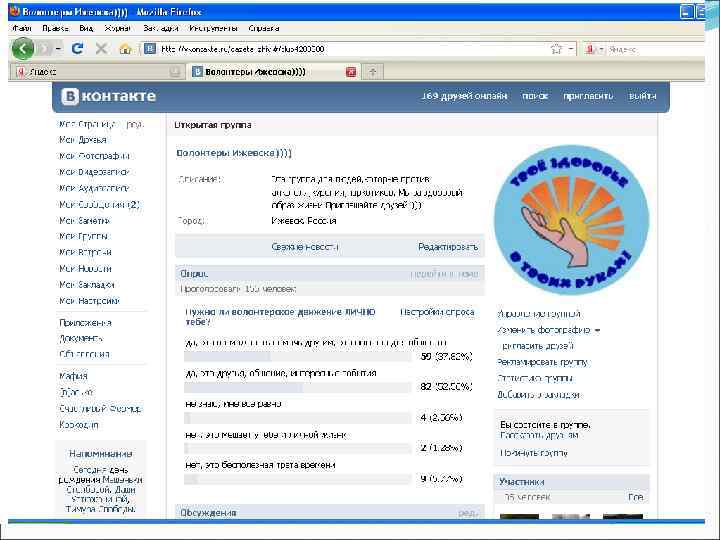
Task: Open the Правка menu
Action: (56, 28)
